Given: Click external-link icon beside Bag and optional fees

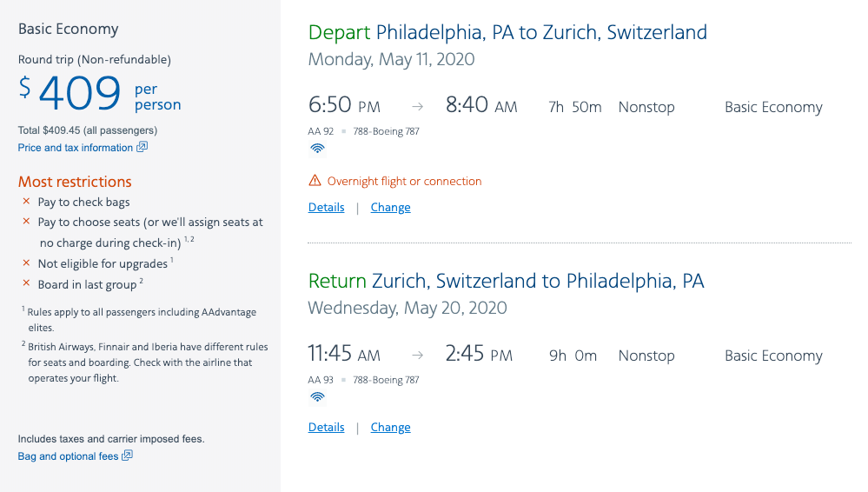Looking at the screenshot, I should point(128,455).
